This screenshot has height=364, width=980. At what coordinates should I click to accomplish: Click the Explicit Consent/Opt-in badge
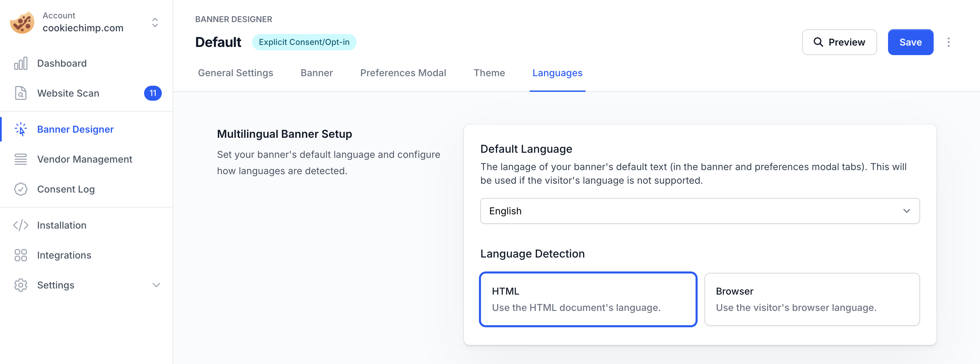click(304, 42)
